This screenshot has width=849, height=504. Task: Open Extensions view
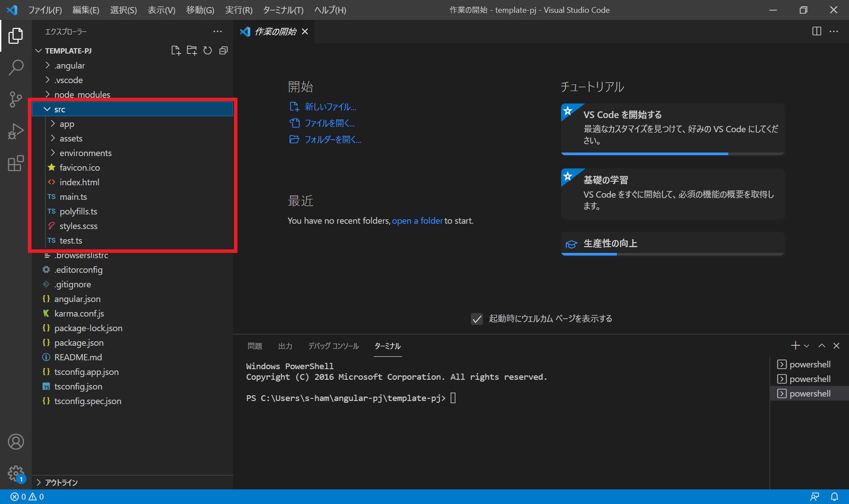(x=16, y=163)
